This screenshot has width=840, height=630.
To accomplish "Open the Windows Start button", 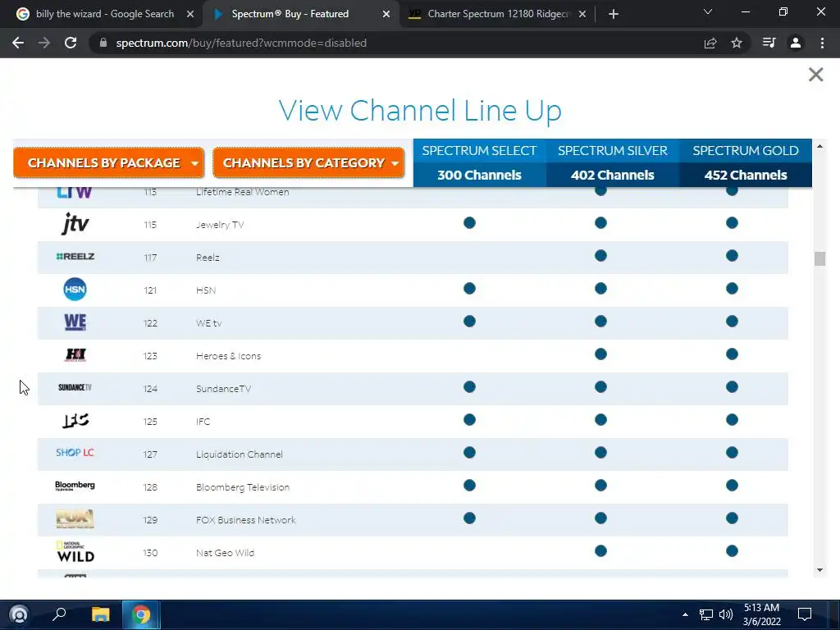I will click(x=19, y=614).
